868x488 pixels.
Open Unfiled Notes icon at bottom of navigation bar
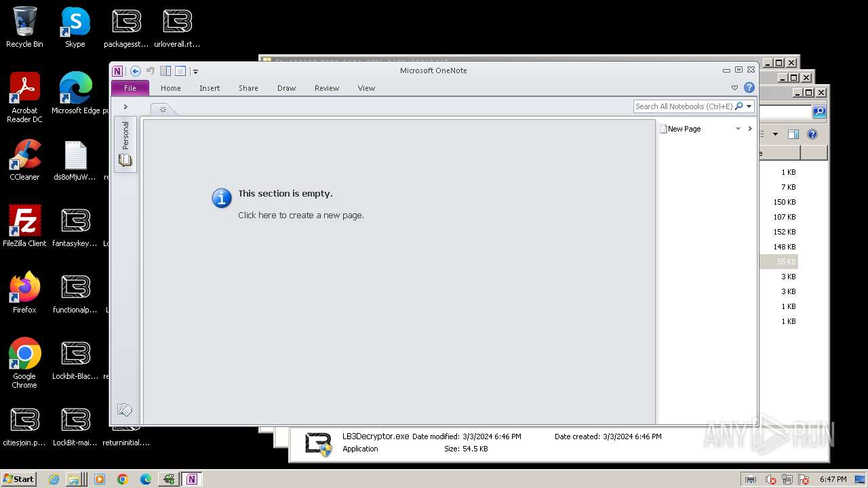[125, 409]
